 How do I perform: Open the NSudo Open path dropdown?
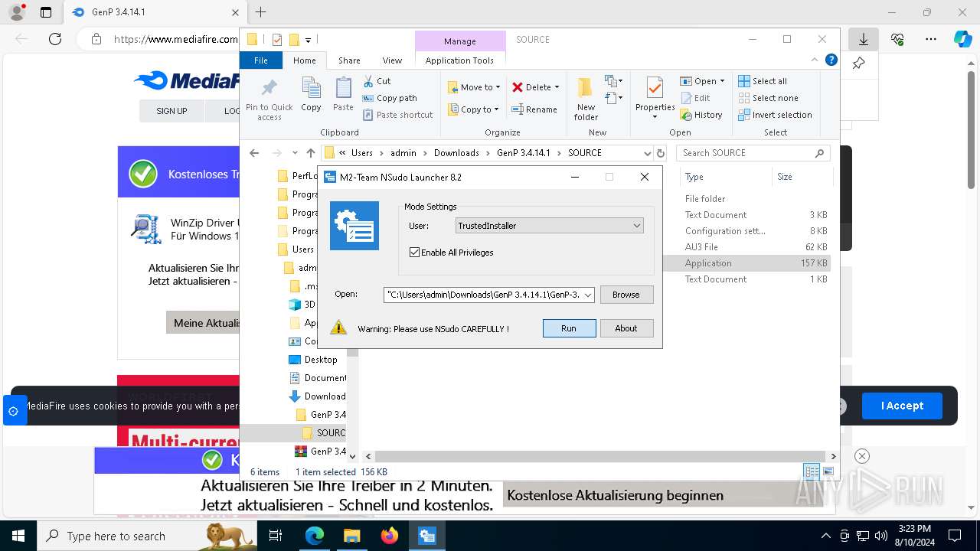(588, 295)
